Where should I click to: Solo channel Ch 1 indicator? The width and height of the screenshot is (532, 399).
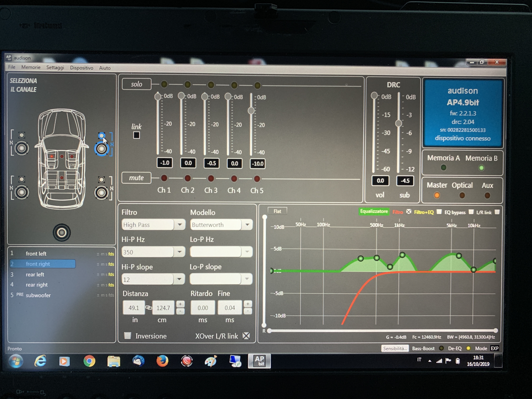(x=164, y=84)
